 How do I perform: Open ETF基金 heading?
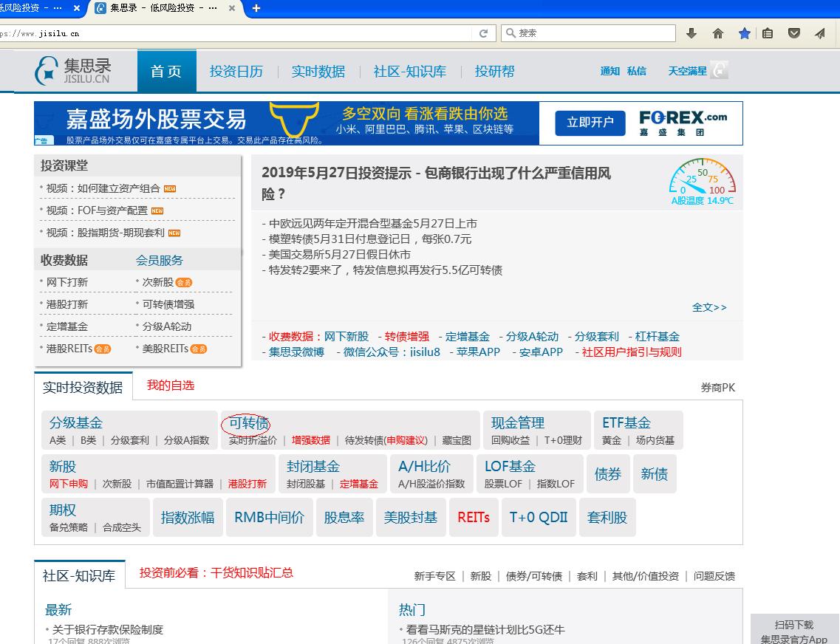point(626,423)
